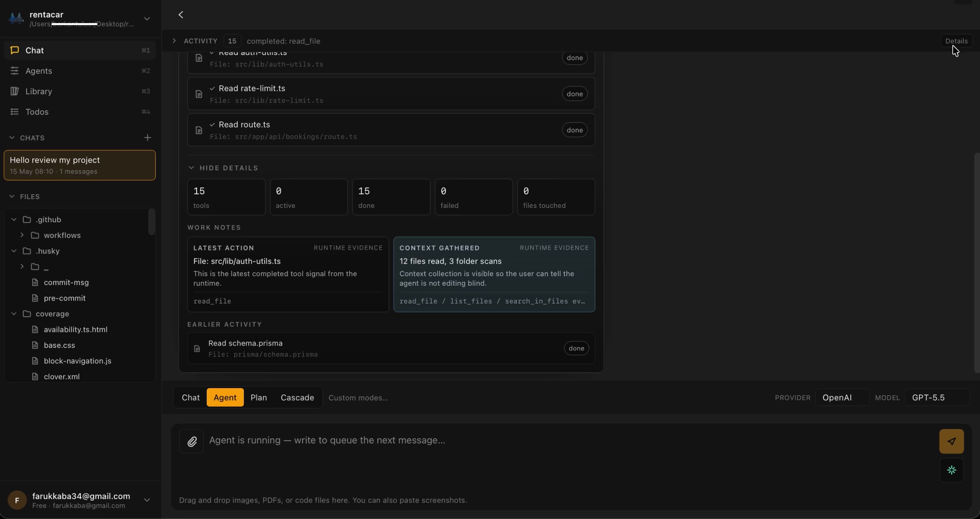Click the Chat speech bubble icon
The height and width of the screenshot is (519, 980).
tap(14, 50)
